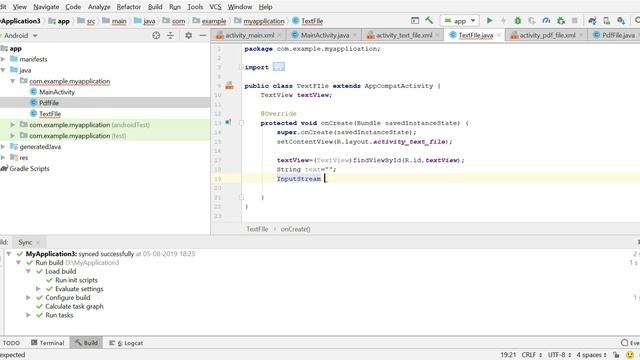The width and height of the screenshot is (640, 360).
Task: Open the app run configuration dropdown
Action: (459, 20)
